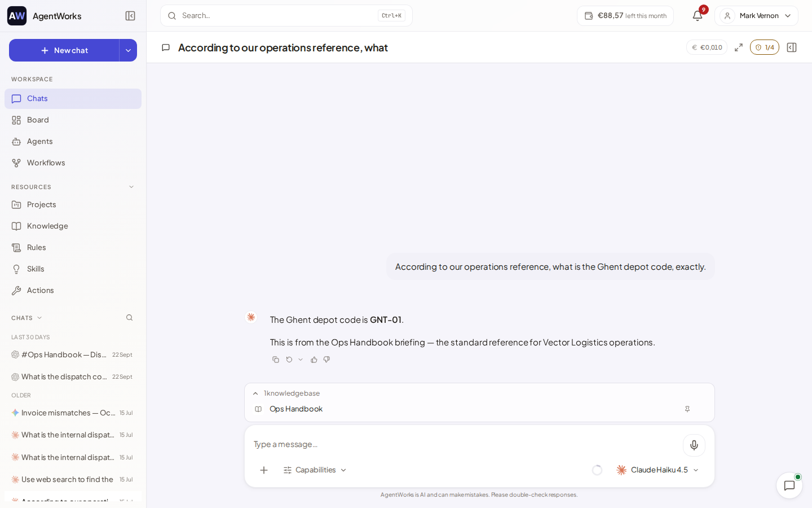Open Mark Vernon account menu
The width and height of the screenshot is (812, 508).
[x=756, y=16]
